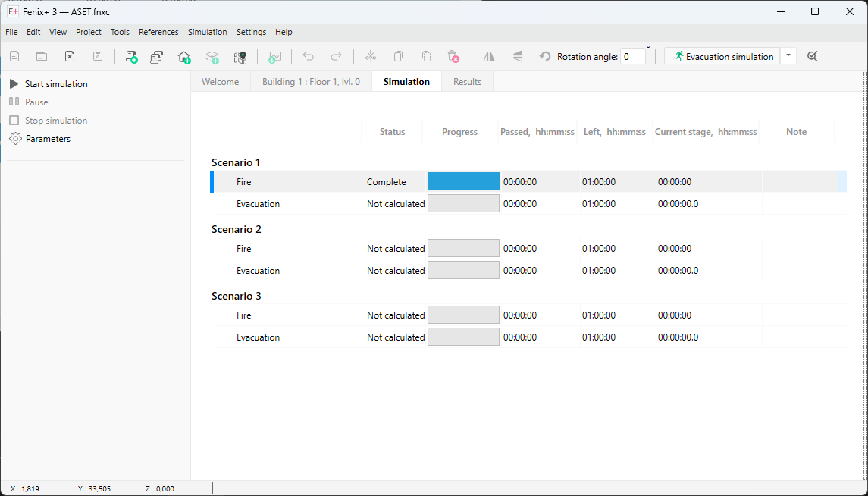
Task: Switch to the Results tab
Action: pyautogui.click(x=467, y=81)
